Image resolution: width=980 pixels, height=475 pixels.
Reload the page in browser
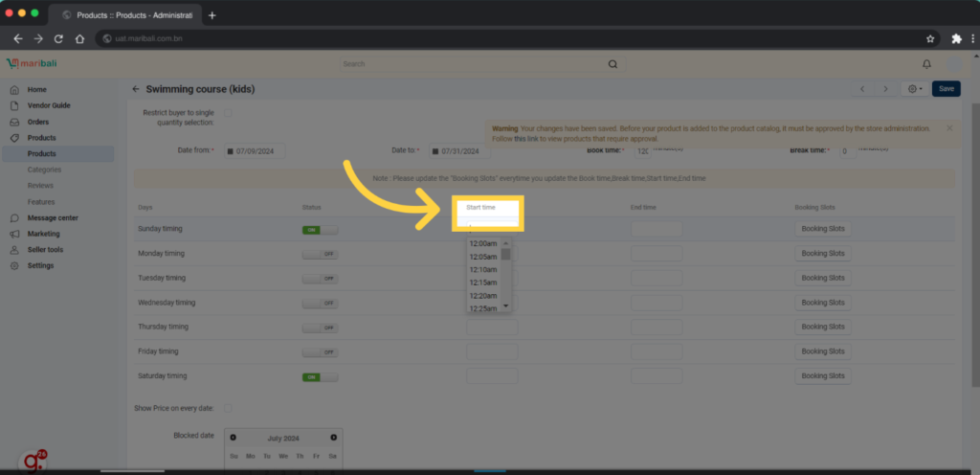58,38
